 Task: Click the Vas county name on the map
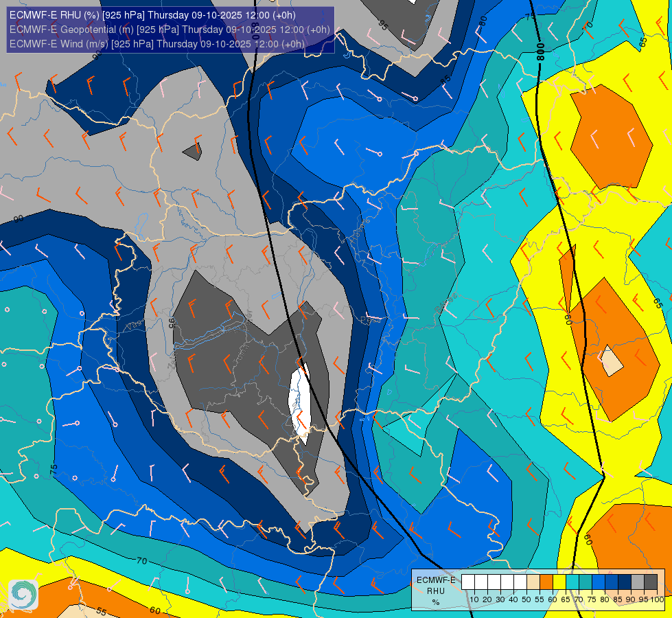133,326
